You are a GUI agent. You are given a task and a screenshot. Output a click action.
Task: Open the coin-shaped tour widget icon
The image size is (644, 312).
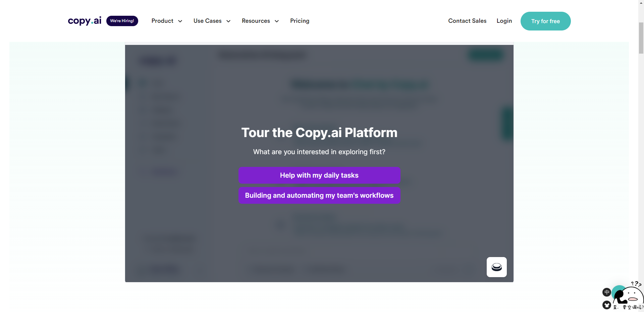coord(496,267)
